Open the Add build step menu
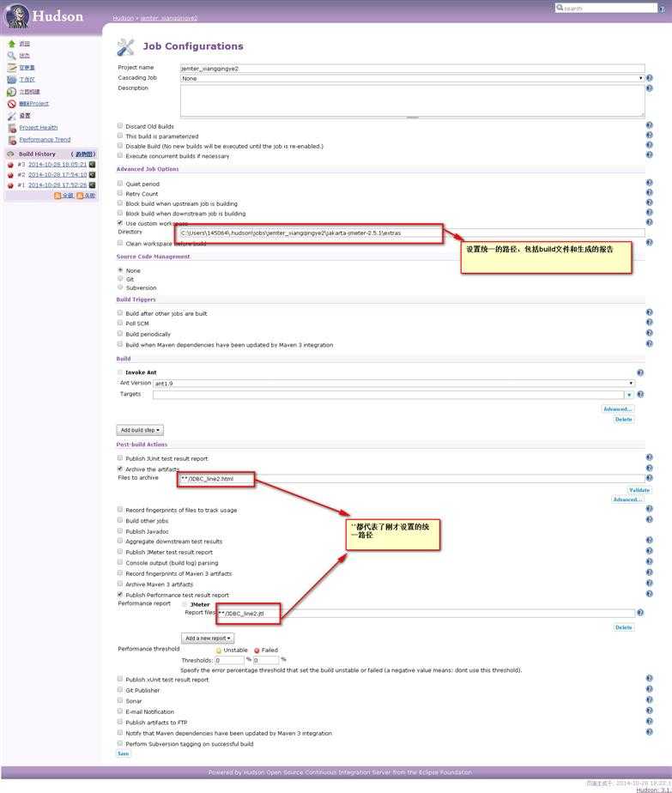Image resolution: width=672 pixels, height=793 pixels. click(140, 430)
